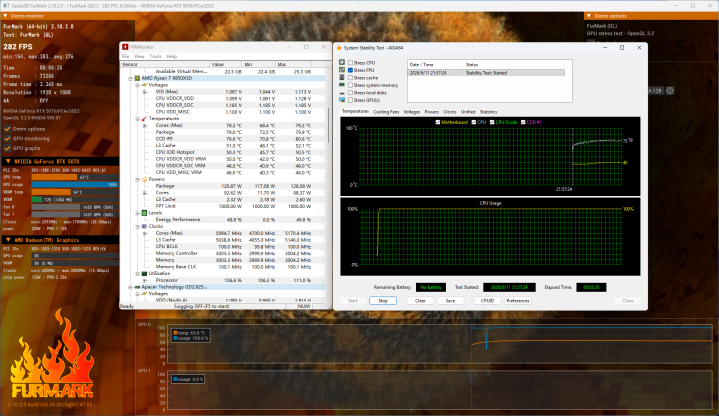Stop the stability test
The height and width of the screenshot is (416, 719).
[x=383, y=301]
